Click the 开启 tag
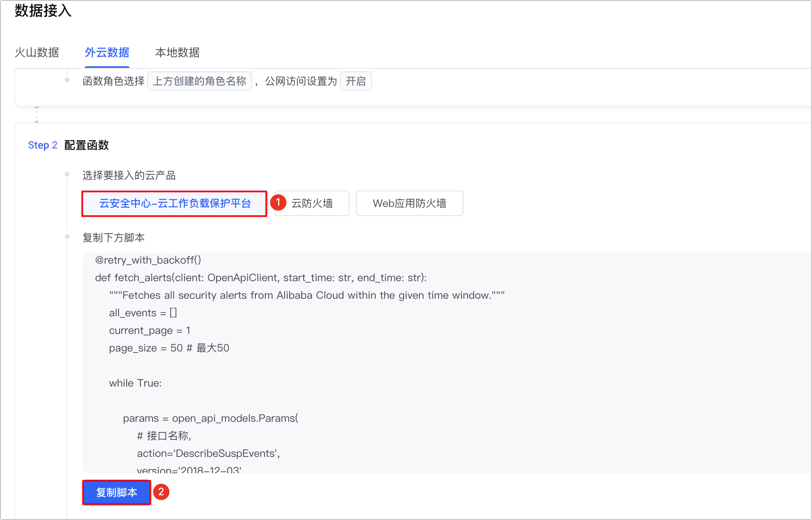Viewport: 812px width, 520px height. (x=356, y=81)
